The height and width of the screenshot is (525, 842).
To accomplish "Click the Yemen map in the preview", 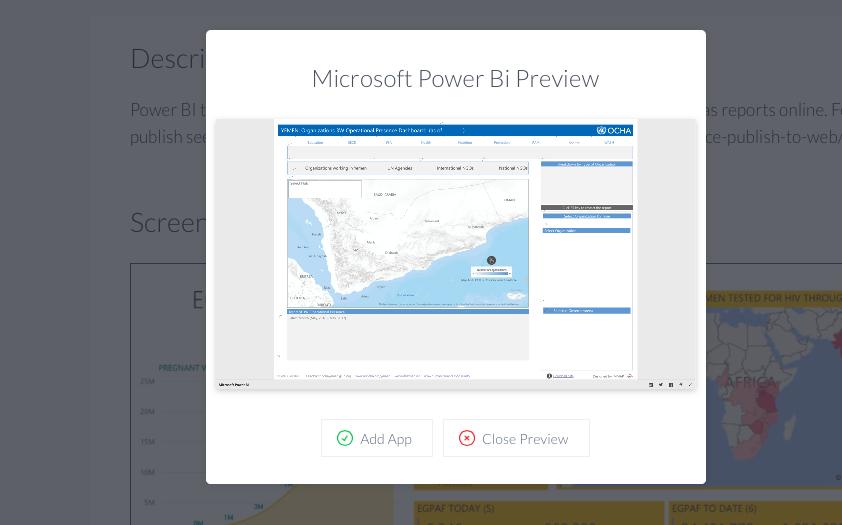I will pos(408,243).
